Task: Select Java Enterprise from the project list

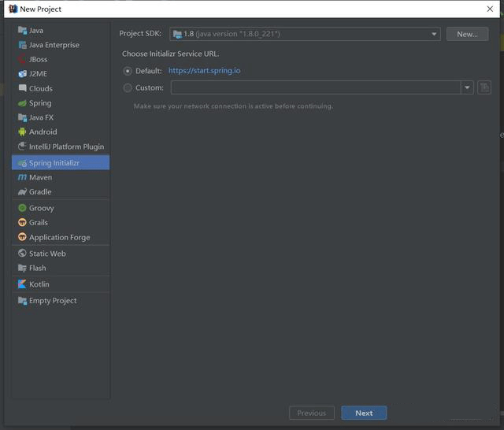Action: pyautogui.click(x=54, y=45)
